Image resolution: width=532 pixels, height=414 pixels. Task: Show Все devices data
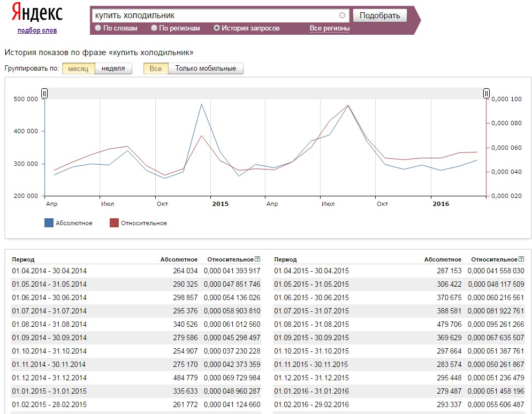point(155,68)
